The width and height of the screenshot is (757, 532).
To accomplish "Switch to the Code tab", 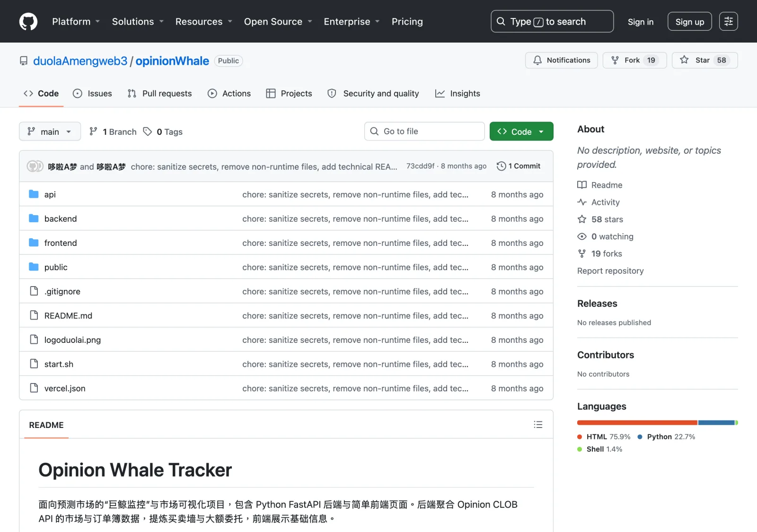I will (x=41, y=93).
